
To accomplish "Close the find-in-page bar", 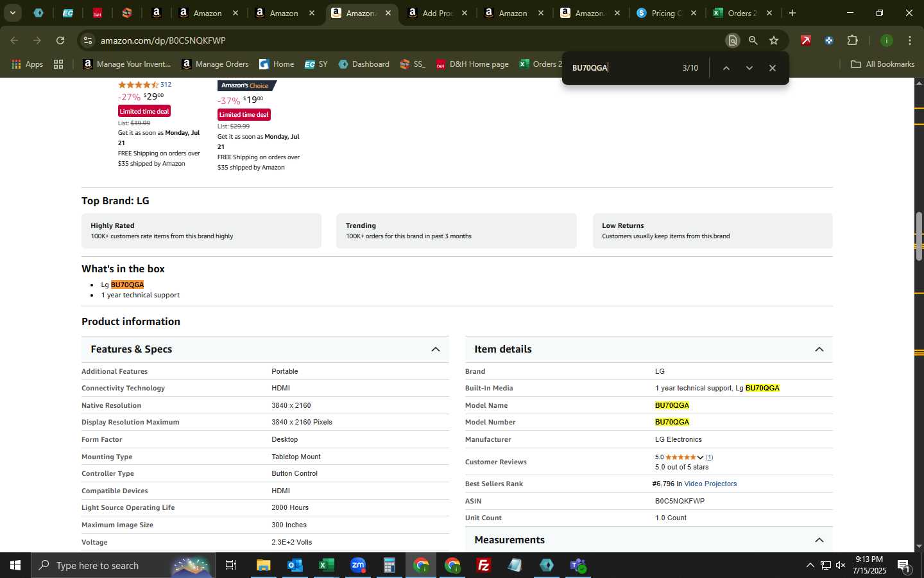I will 773,68.
